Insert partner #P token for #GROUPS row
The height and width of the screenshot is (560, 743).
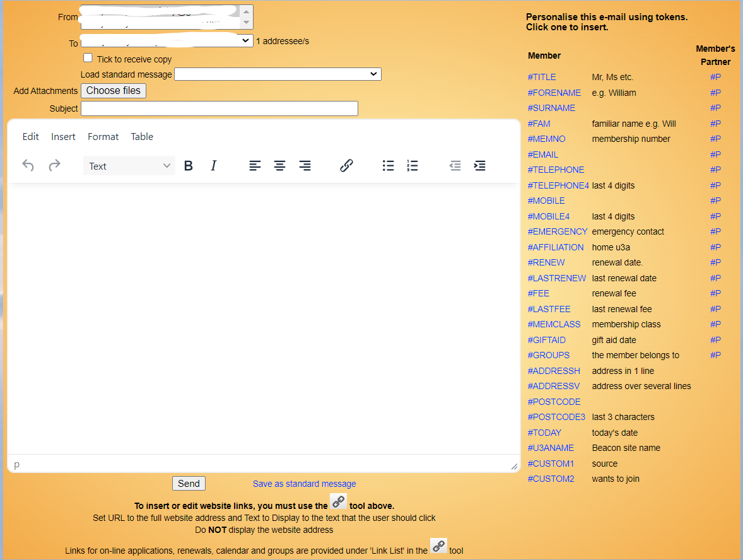[715, 355]
